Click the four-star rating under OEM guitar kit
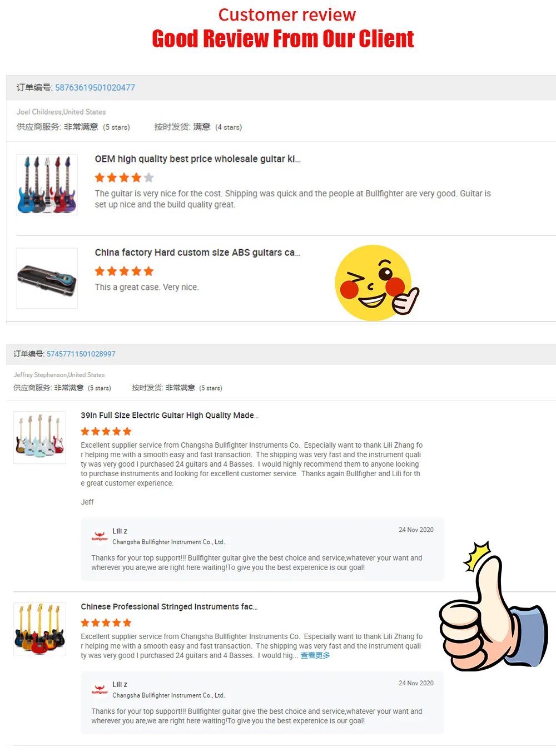556x756 pixels. click(124, 177)
